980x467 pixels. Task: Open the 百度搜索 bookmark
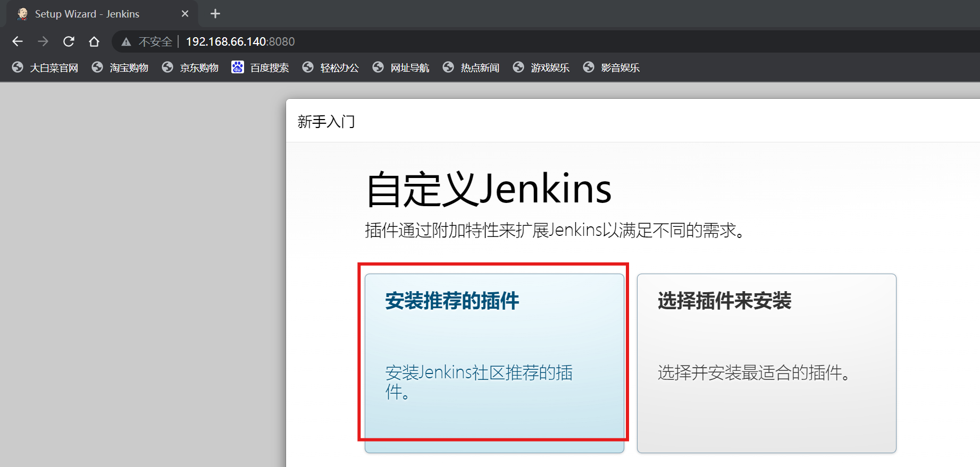[261, 67]
